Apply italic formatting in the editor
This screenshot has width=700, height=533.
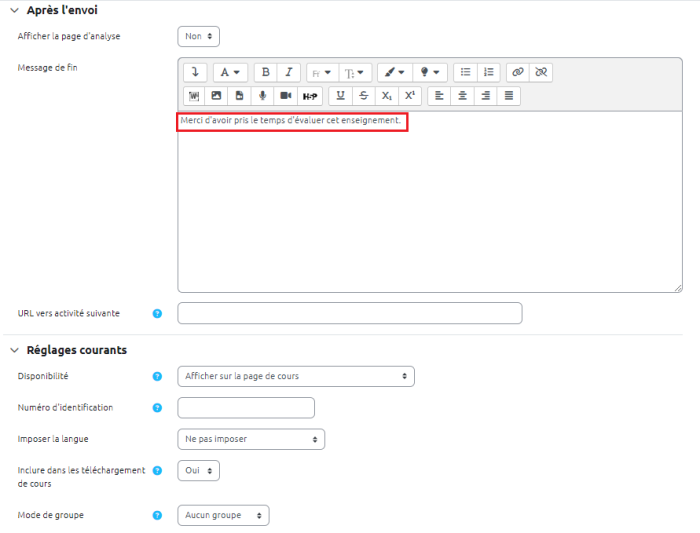[x=288, y=72]
